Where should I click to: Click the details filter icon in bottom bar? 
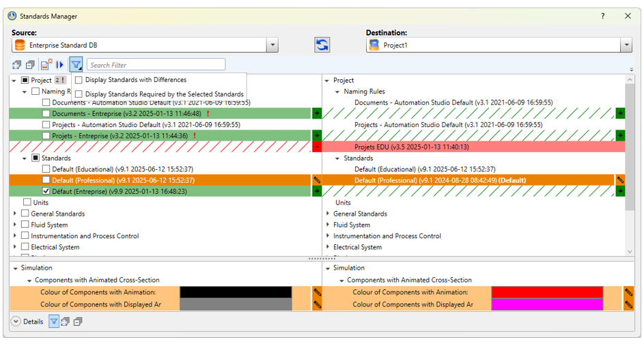[55, 321]
